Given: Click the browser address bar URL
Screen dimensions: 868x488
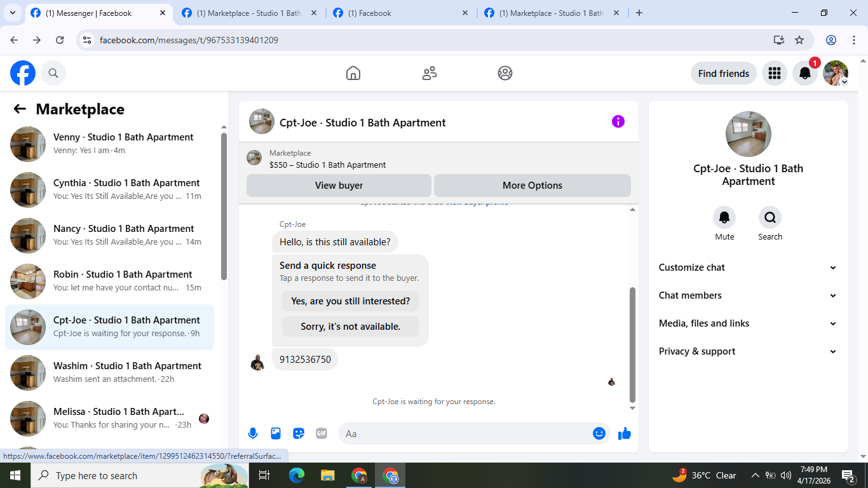Looking at the screenshot, I should click(x=189, y=40).
